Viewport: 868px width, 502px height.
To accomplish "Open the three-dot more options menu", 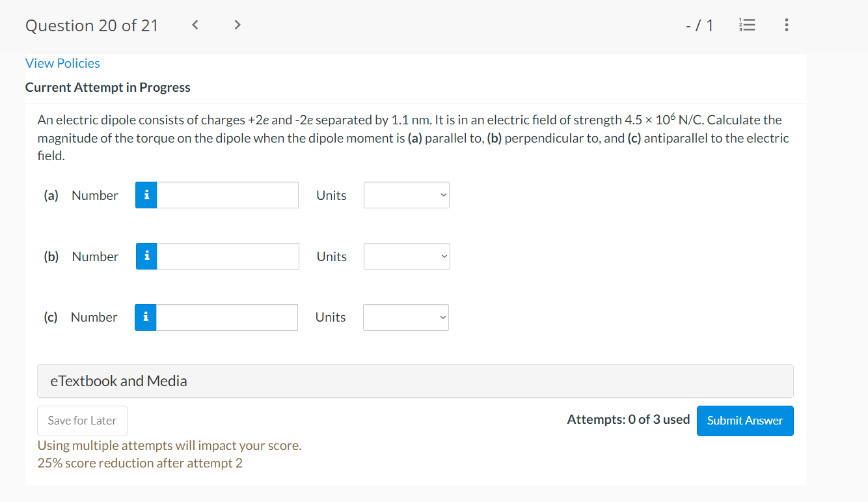I will tap(787, 25).
